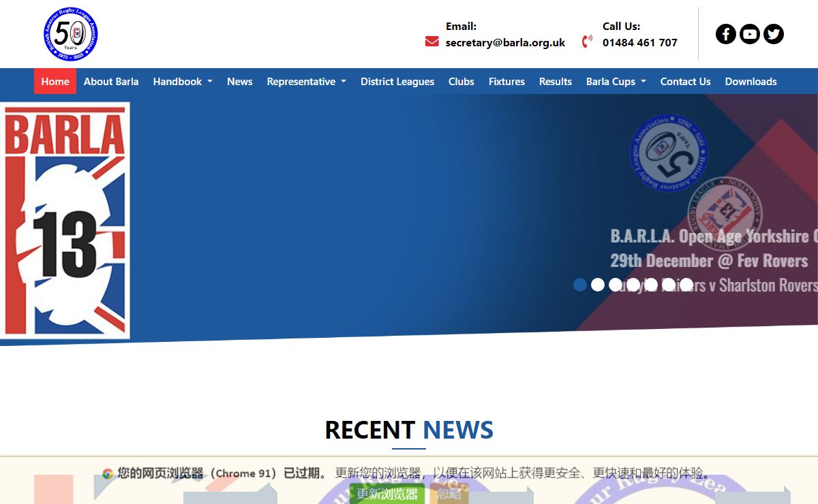Select the first blue carousel dot
Screen dimensions: 818x504
click(x=580, y=285)
